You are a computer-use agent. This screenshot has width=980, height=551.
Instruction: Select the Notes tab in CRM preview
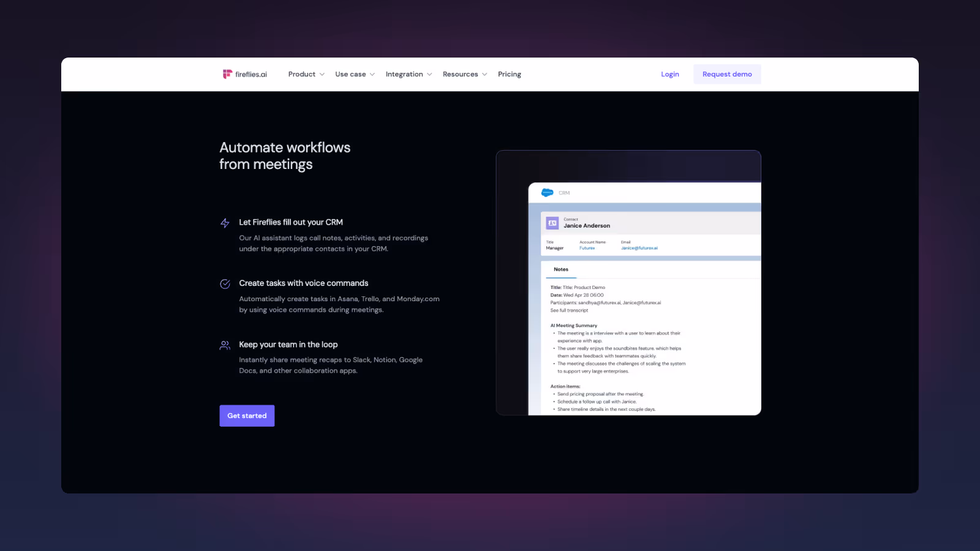561,269
